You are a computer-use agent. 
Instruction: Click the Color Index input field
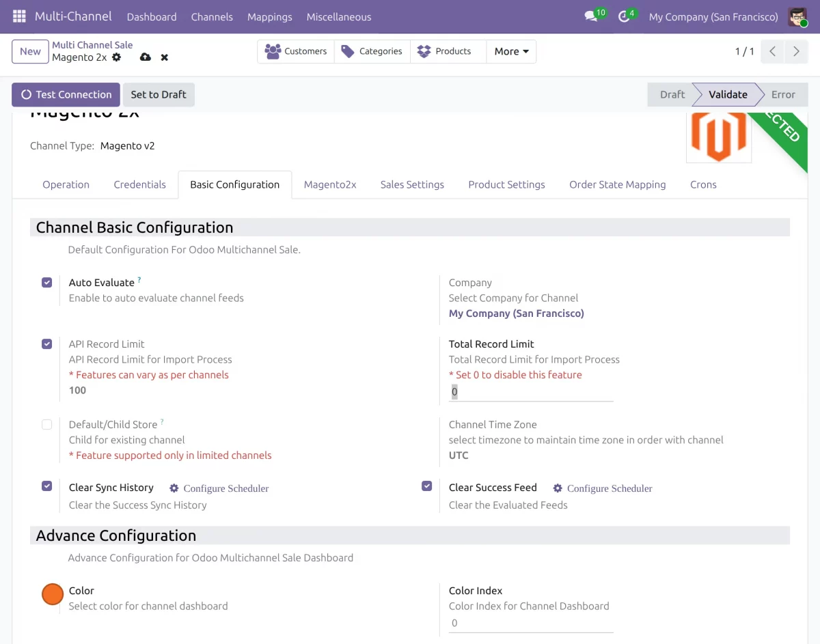coord(531,624)
